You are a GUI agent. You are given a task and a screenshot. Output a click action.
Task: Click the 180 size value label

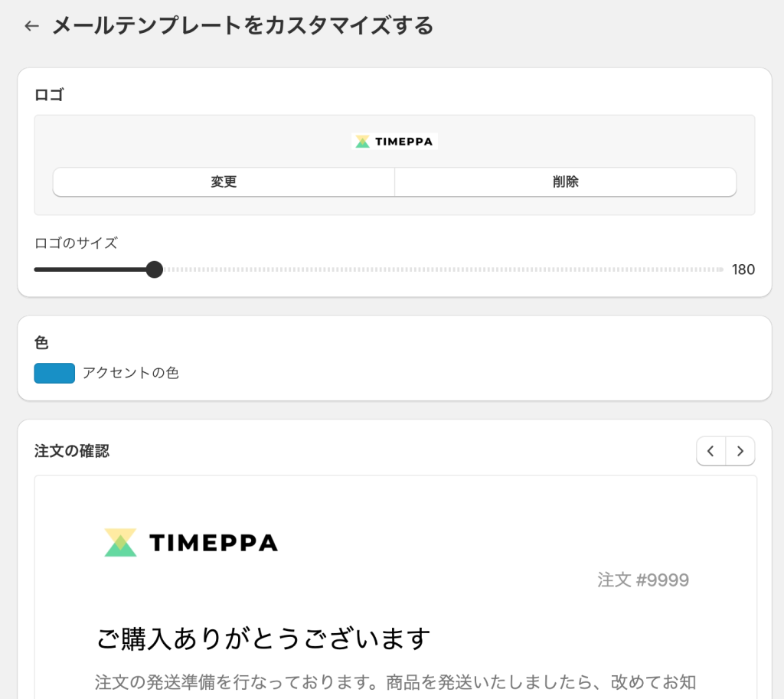pyautogui.click(x=743, y=269)
